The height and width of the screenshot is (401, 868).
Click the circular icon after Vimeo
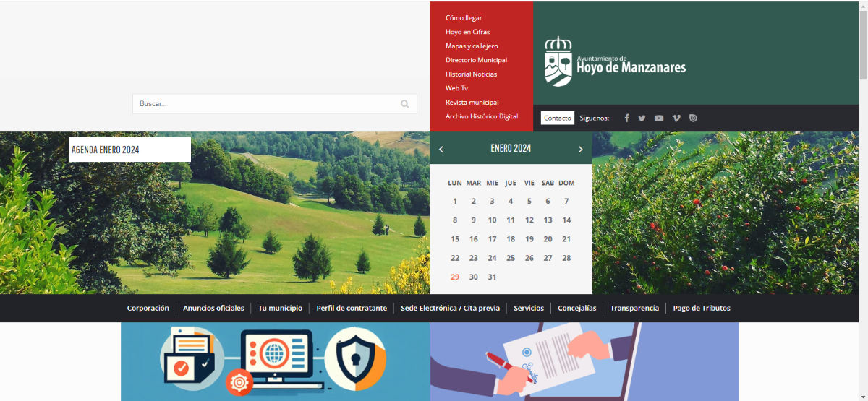coord(693,118)
